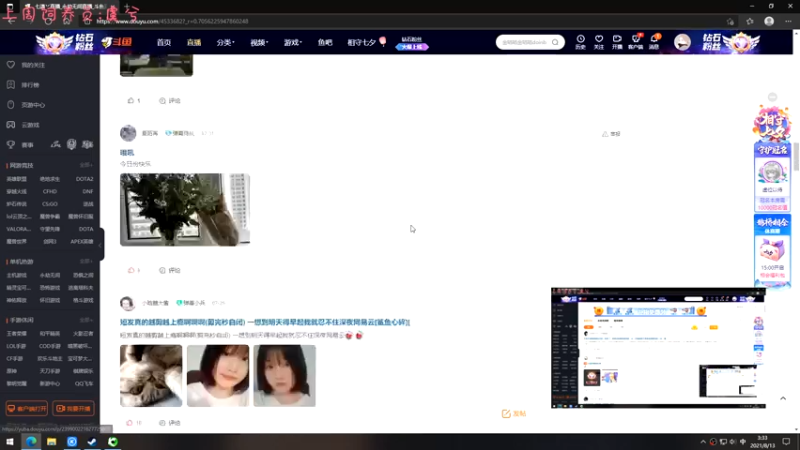800x450 pixels.
Task: Switch to Edge browser in taskbar
Action: point(31,442)
